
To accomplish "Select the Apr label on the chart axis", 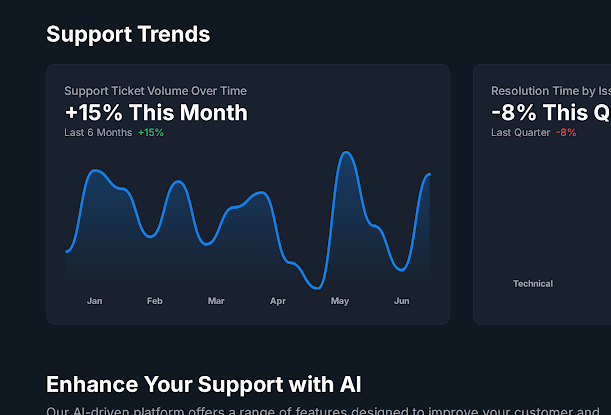I will coord(278,301).
